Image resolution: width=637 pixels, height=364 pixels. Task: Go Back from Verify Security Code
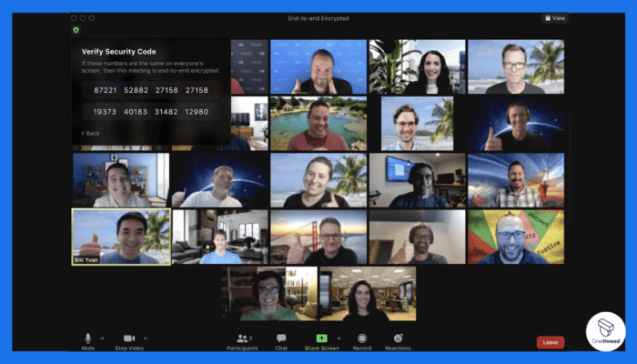point(90,133)
